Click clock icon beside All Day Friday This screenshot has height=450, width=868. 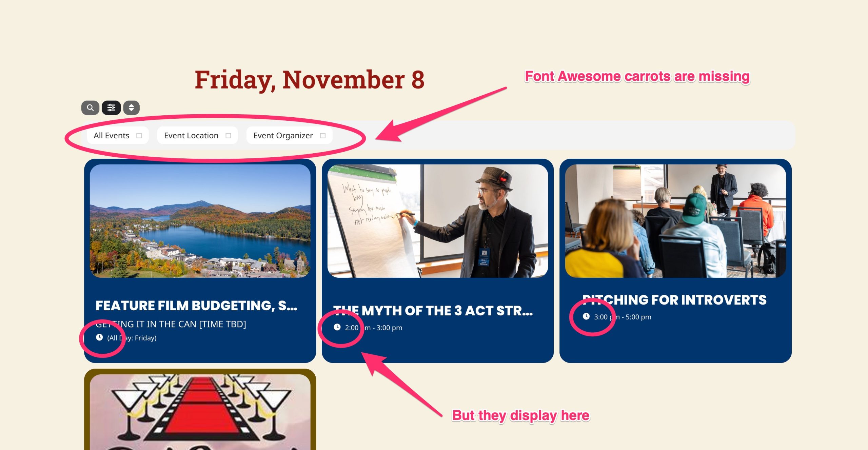tap(99, 337)
